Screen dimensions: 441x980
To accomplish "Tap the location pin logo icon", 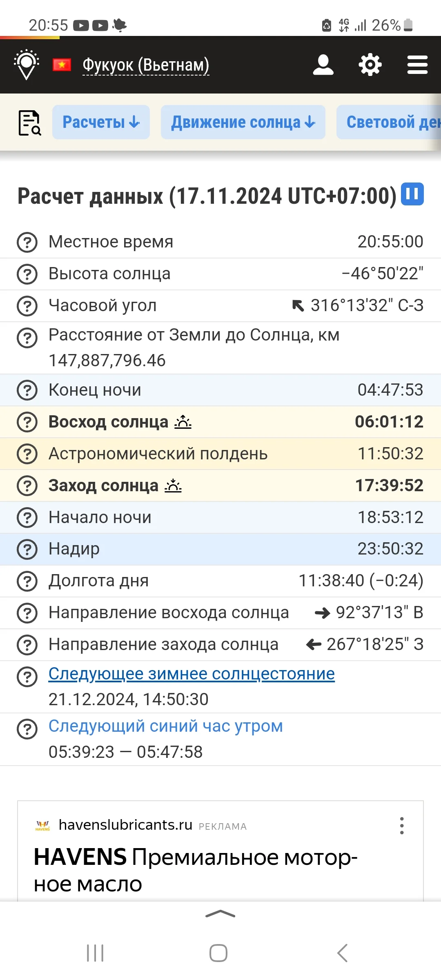I will pos(27,65).
